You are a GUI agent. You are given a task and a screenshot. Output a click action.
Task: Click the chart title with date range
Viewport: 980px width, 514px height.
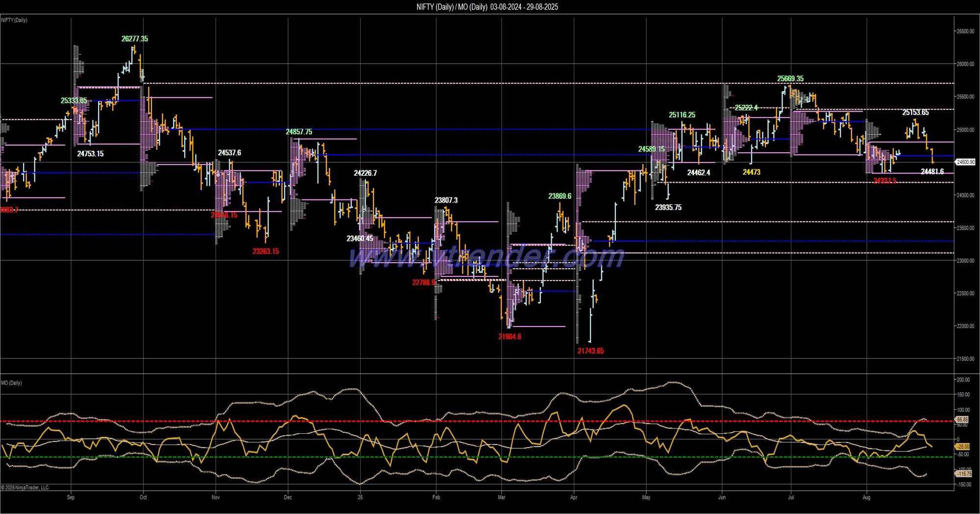[487, 7]
